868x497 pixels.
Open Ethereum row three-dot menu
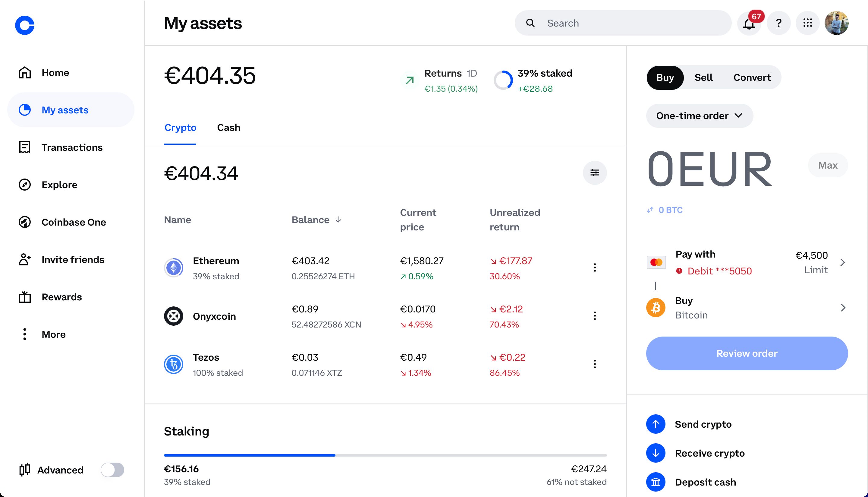click(594, 267)
